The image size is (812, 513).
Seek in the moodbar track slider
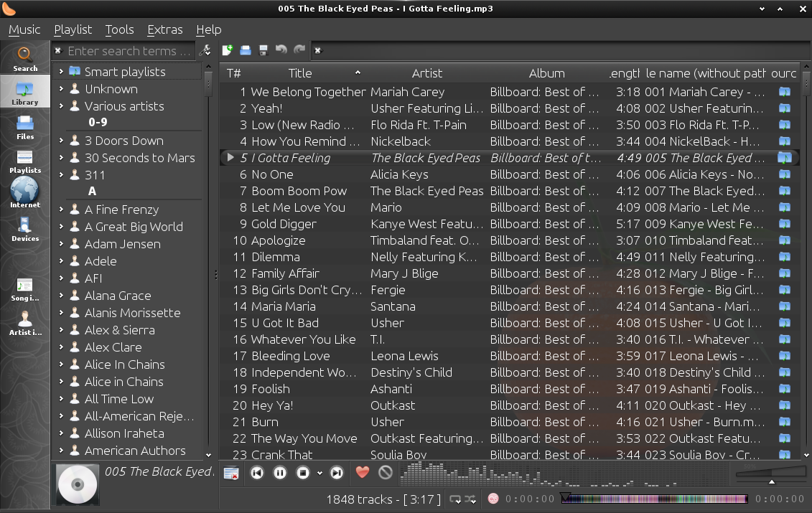655,499
